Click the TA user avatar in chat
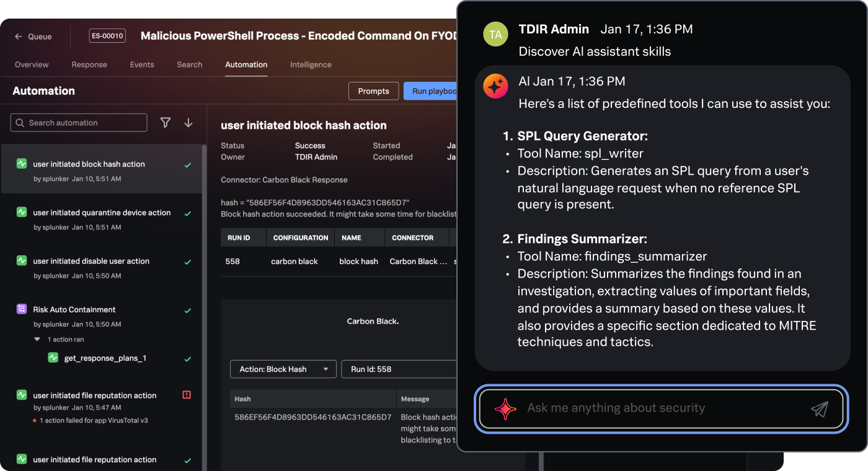The height and width of the screenshot is (471, 868). 495,35
